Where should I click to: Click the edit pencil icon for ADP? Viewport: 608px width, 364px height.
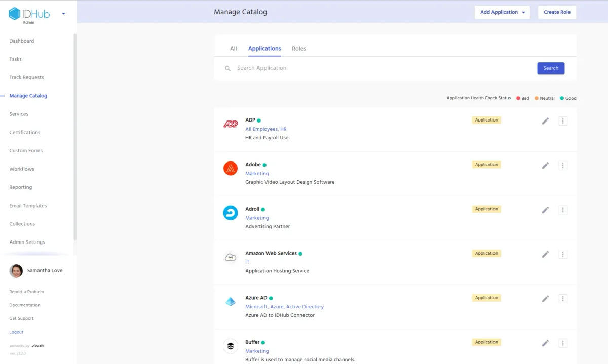pos(545,121)
